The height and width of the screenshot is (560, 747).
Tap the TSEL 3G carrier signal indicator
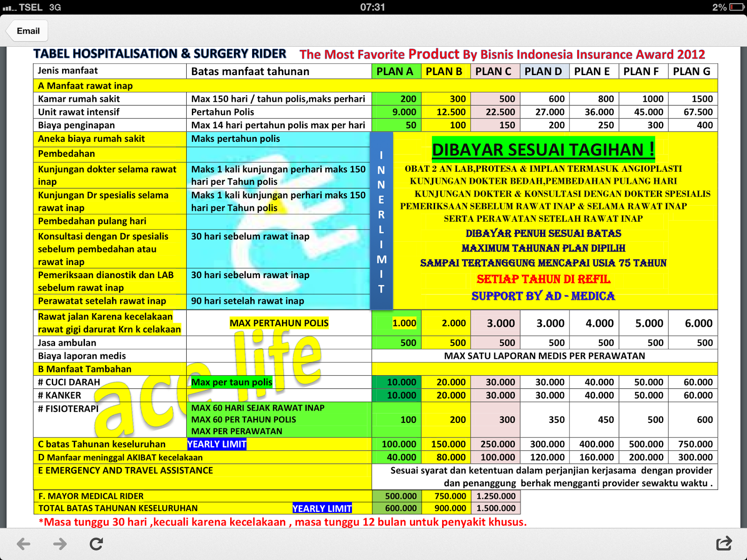[32, 7]
